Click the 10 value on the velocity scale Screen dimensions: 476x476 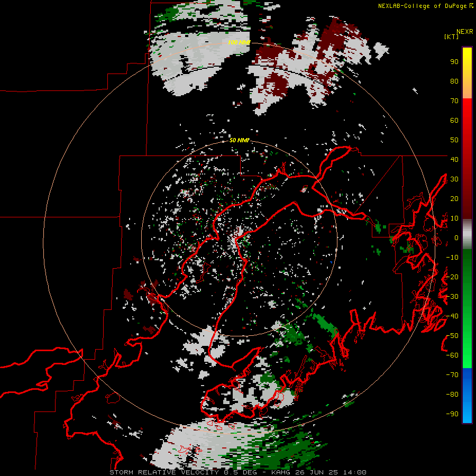(x=454, y=218)
